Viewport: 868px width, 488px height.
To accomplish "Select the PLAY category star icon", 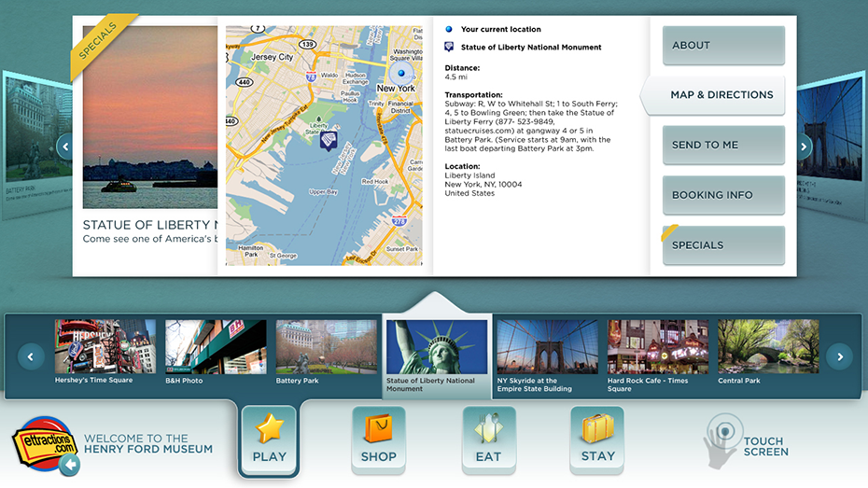I will point(269,428).
